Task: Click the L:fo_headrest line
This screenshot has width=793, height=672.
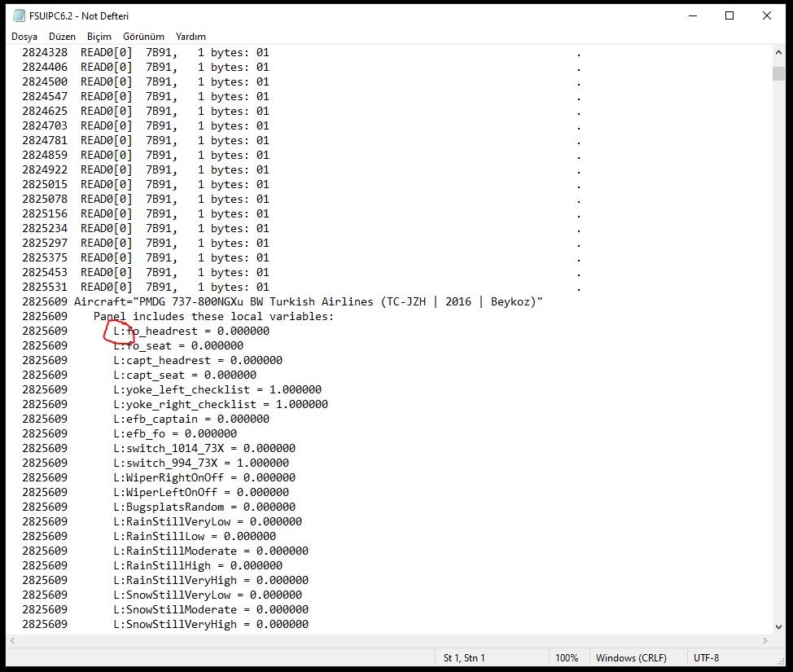Action: coord(146,331)
